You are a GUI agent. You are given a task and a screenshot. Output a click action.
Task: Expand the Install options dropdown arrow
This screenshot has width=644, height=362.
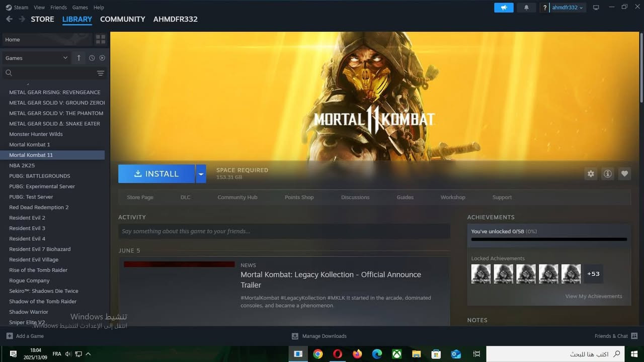tap(201, 174)
